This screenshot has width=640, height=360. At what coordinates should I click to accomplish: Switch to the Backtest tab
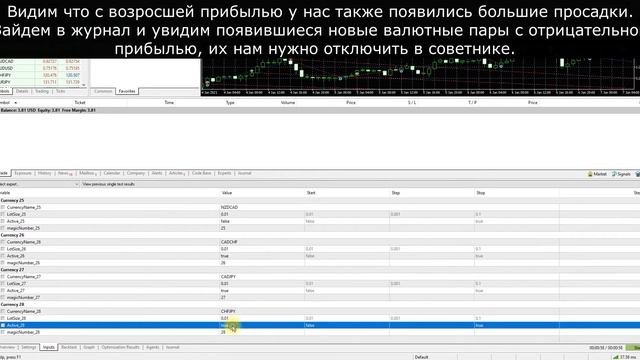pos(69,347)
